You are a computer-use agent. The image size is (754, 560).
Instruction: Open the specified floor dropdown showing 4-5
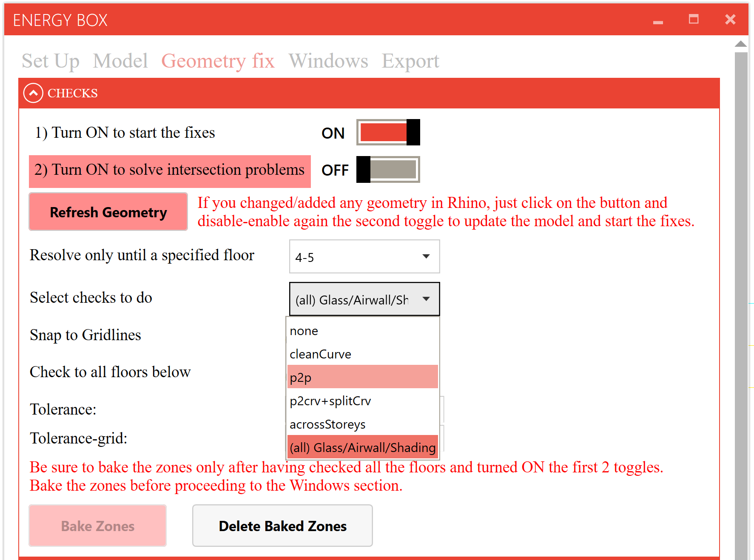tap(364, 256)
